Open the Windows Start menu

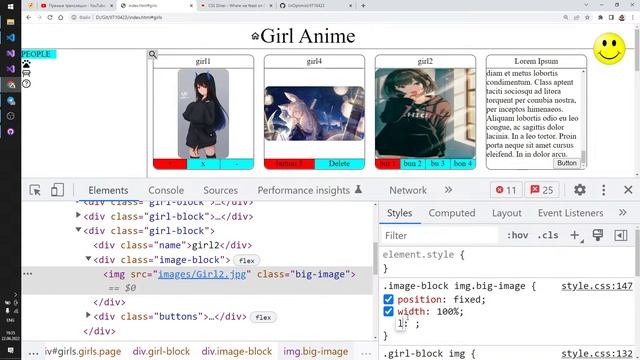[11, 6]
